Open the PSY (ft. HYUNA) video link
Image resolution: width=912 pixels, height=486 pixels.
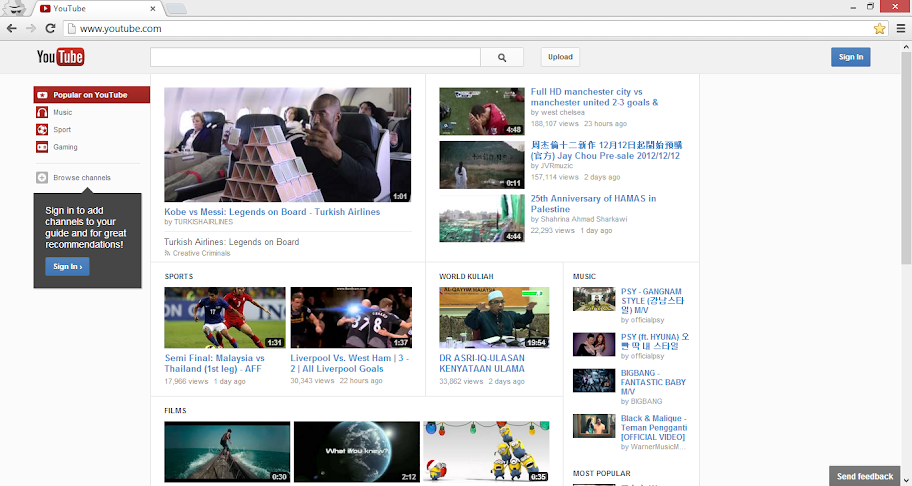pyautogui.click(x=655, y=341)
